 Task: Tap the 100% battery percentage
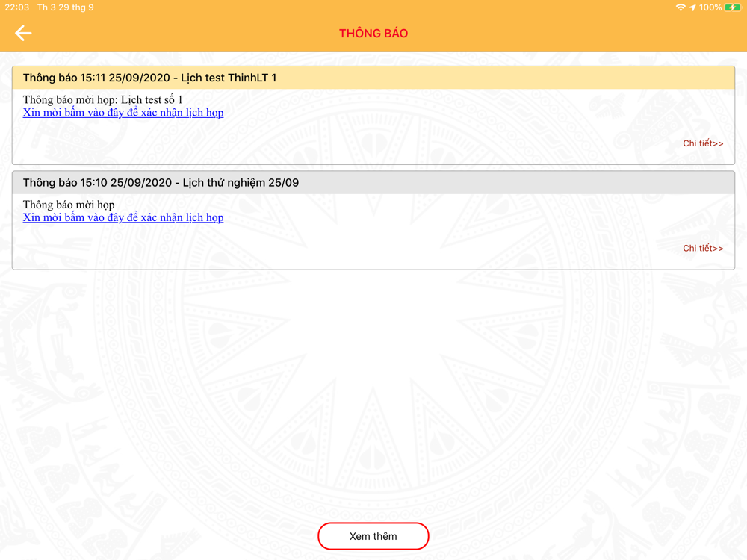(710, 7)
